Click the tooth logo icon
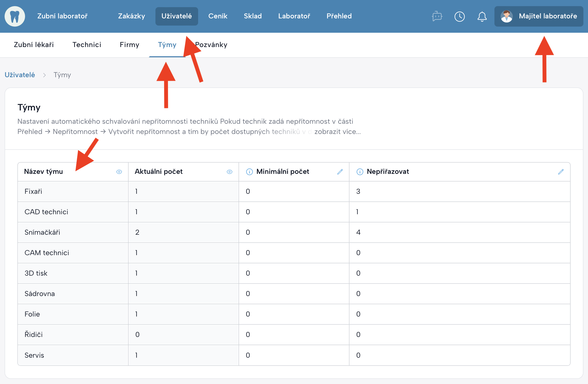The image size is (588, 384). [15, 16]
